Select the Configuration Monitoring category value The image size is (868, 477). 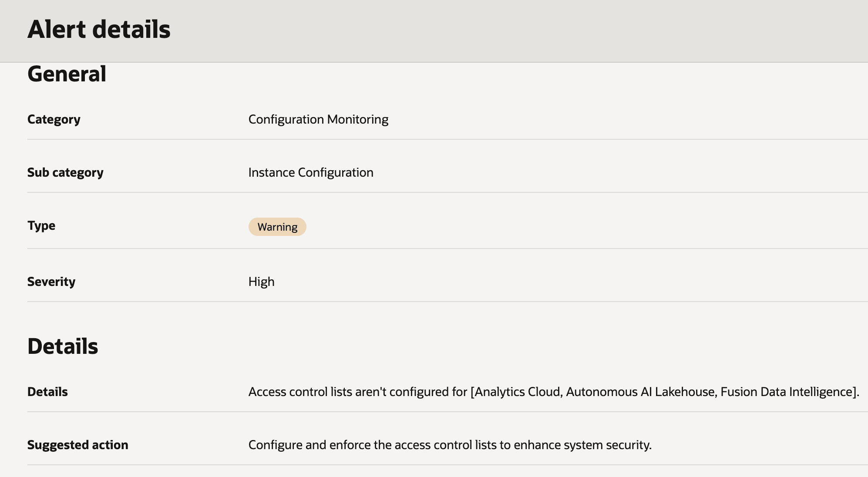[318, 119]
